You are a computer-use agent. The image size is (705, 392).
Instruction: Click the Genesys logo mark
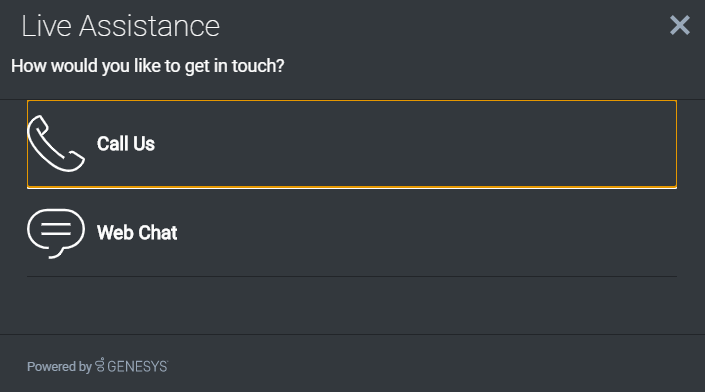pos(100,365)
